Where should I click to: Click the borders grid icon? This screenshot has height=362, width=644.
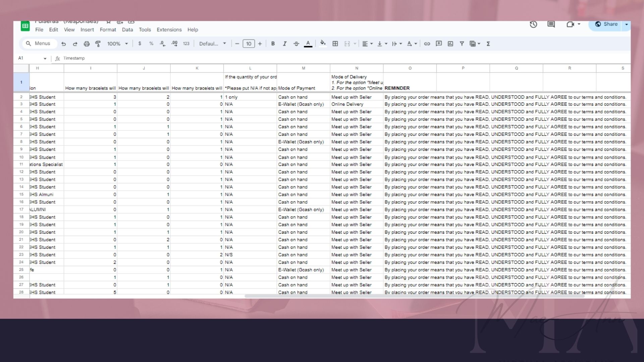pyautogui.click(x=335, y=44)
